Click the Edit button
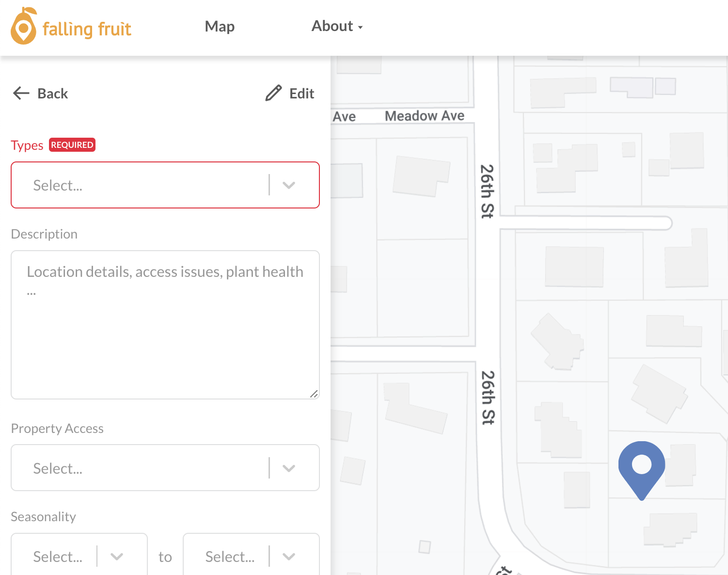 (x=301, y=93)
